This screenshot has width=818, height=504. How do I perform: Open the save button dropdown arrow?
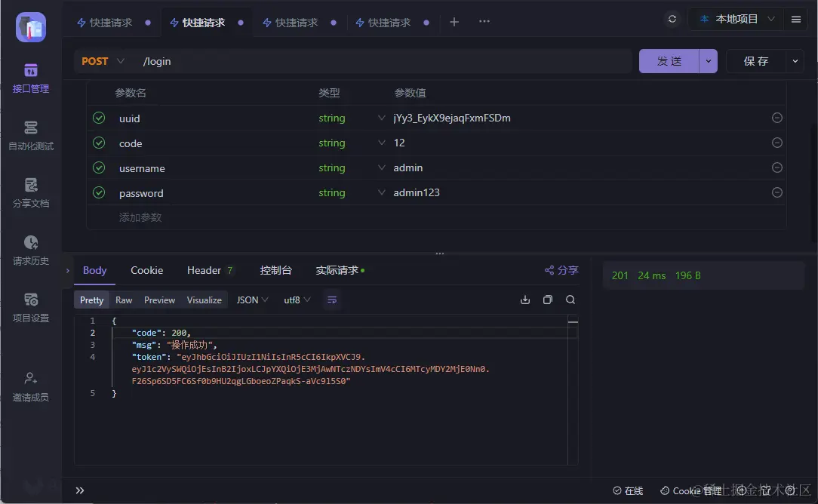tap(795, 61)
